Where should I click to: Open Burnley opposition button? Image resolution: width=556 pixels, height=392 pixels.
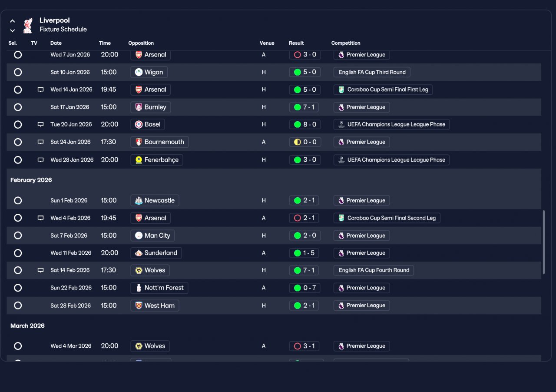tap(151, 107)
